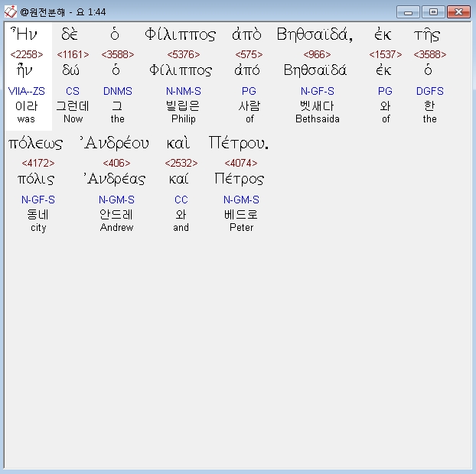Select the Greek word τῆς
The width and height of the screenshot is (476, 474).
pyautogui.click(x=427, y=34)
